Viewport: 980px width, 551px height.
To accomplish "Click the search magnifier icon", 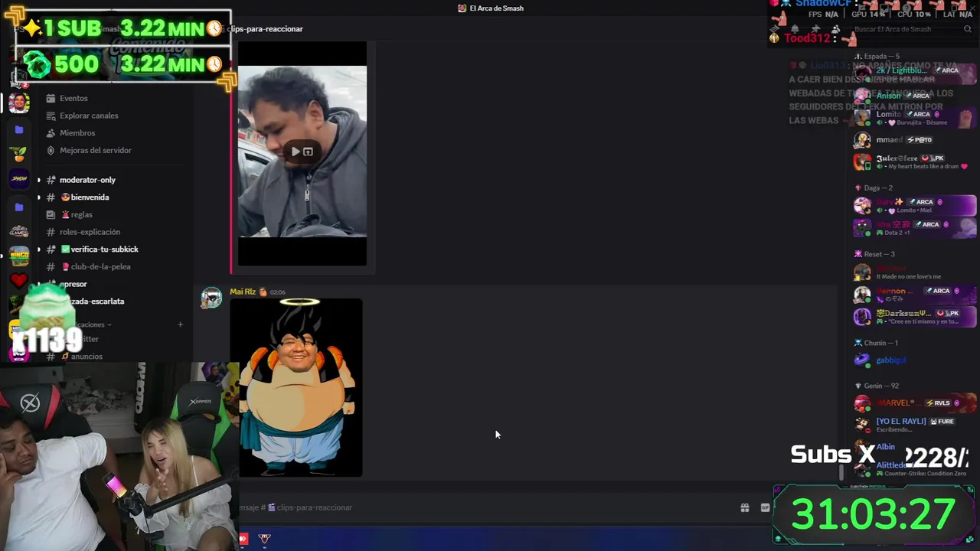I will point(968,29).
